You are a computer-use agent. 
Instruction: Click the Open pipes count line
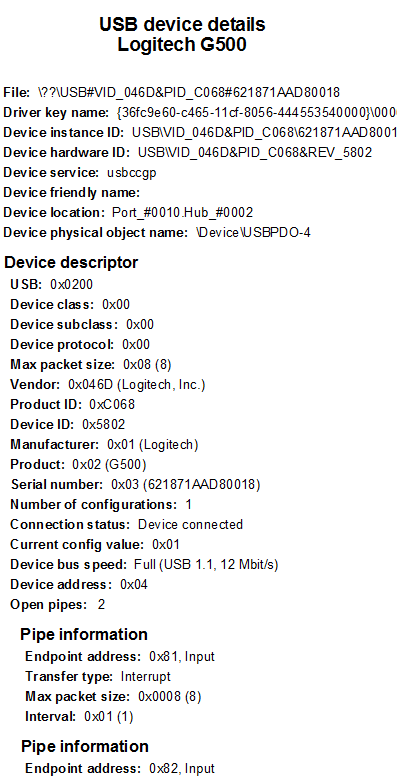[58, 605]
